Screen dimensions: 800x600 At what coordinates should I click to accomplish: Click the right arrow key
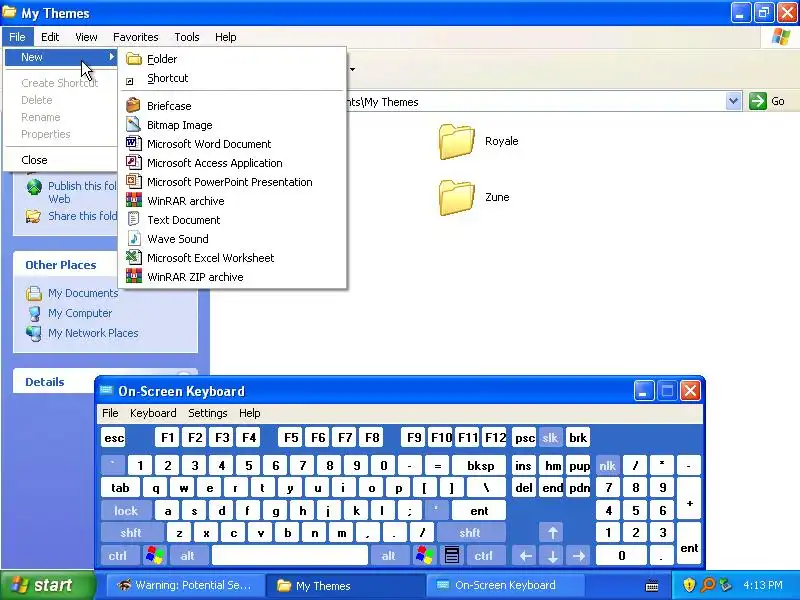pyautogui.click(x=579, y=556)
